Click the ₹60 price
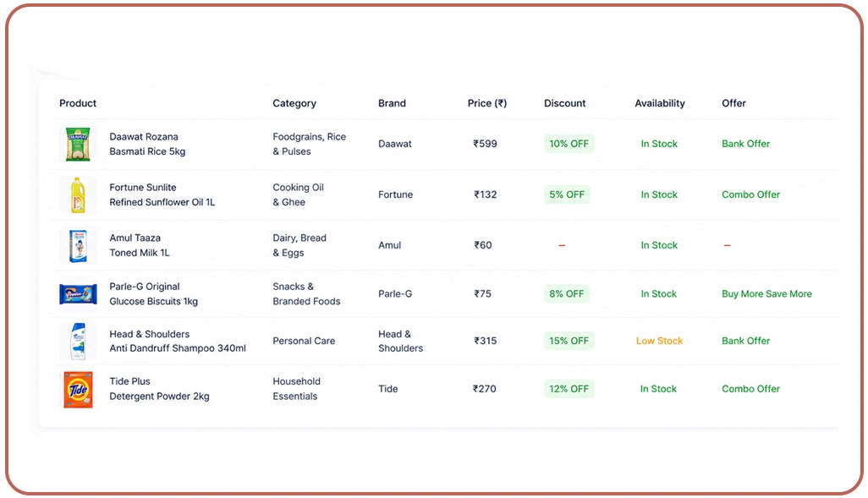The height and width of the screenshot is (498, 868). click(483, 245)
